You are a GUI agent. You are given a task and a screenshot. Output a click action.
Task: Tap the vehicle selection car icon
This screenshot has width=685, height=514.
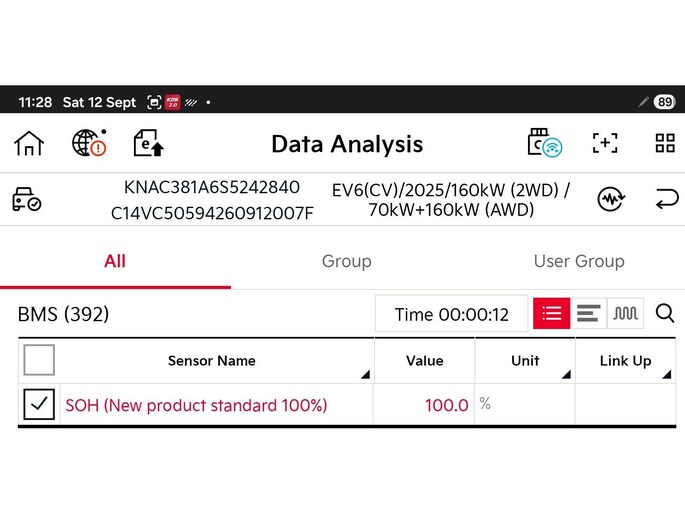(x=27, y=200)
